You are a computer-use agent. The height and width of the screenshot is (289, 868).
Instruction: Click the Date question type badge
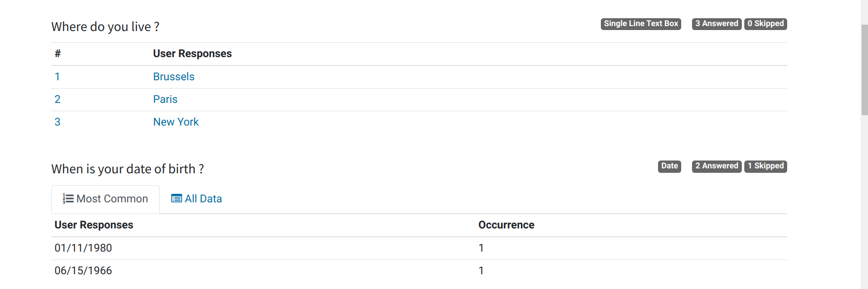coord(669,166)
